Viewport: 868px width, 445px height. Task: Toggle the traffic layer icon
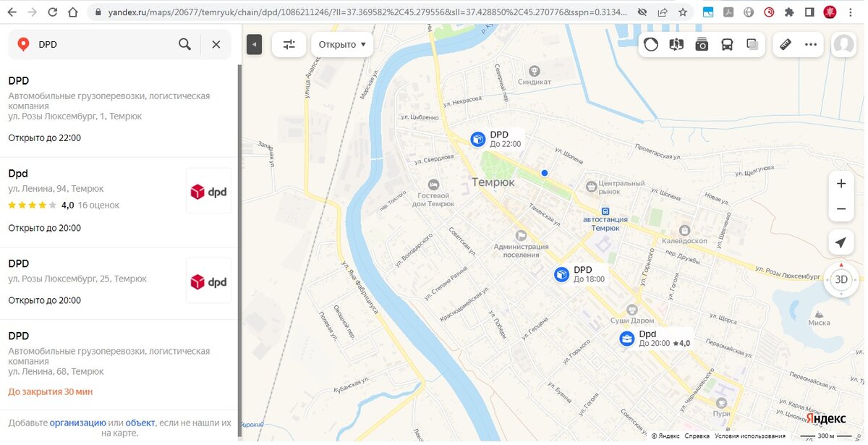[x=651, y=44]
